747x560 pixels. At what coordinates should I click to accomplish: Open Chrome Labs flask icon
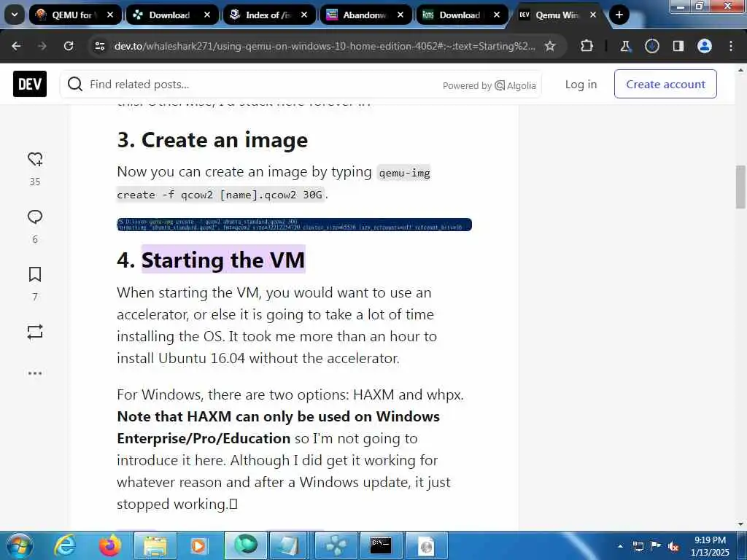coord(625,46)
